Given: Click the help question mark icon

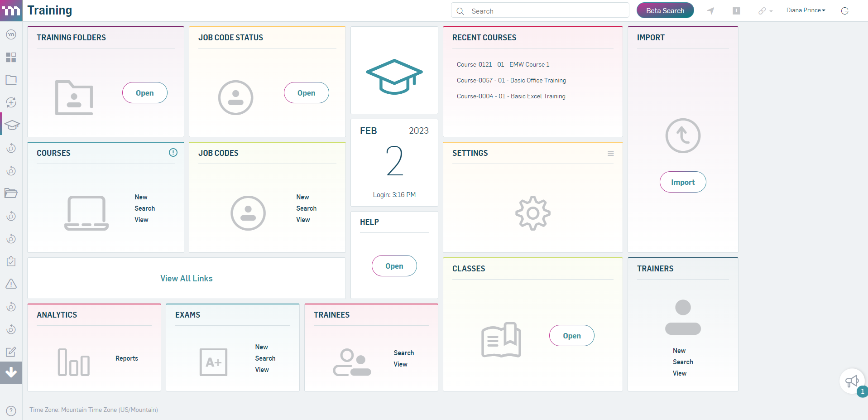Looking at the screenshot, I should [11, 410].
